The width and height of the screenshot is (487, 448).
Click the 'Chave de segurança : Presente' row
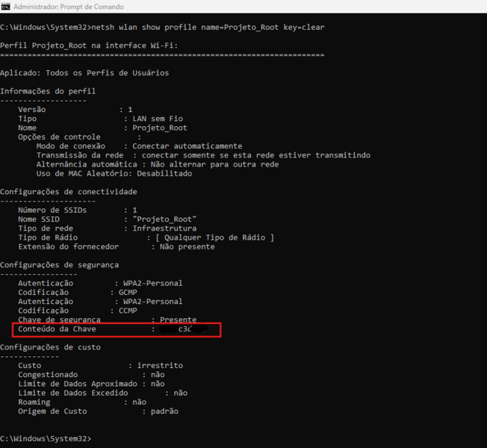(108, 320)
